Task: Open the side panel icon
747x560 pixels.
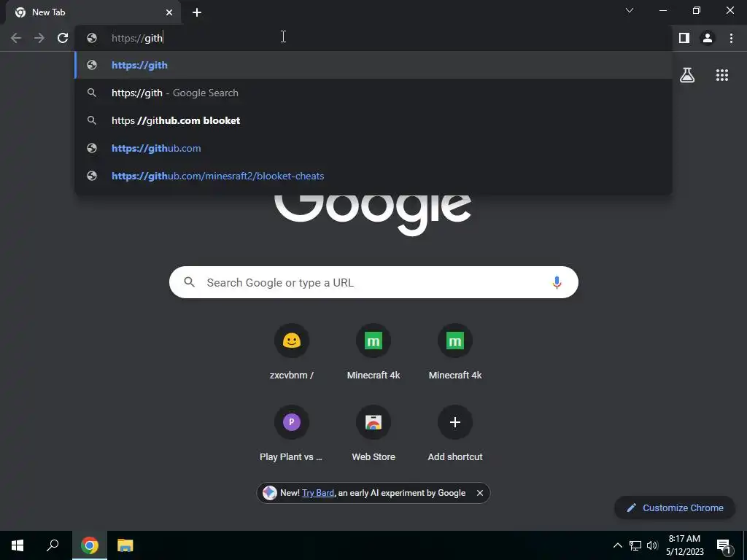Action: pos(684,38)
